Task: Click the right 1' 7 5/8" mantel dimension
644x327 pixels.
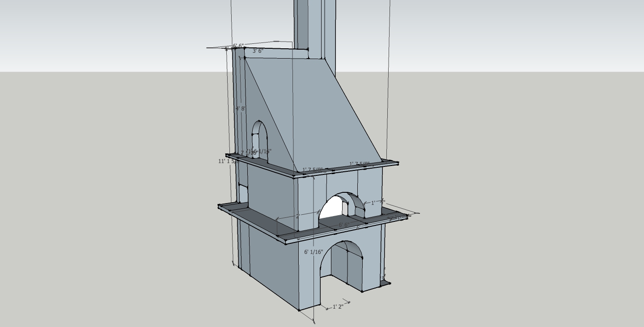Action: point(359,162)
